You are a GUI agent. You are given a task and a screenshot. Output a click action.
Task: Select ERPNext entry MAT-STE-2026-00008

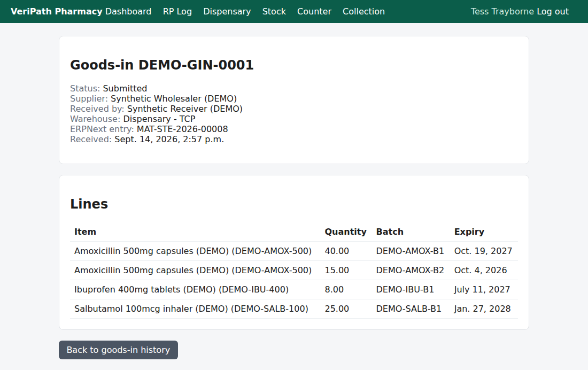coord(182,129)
